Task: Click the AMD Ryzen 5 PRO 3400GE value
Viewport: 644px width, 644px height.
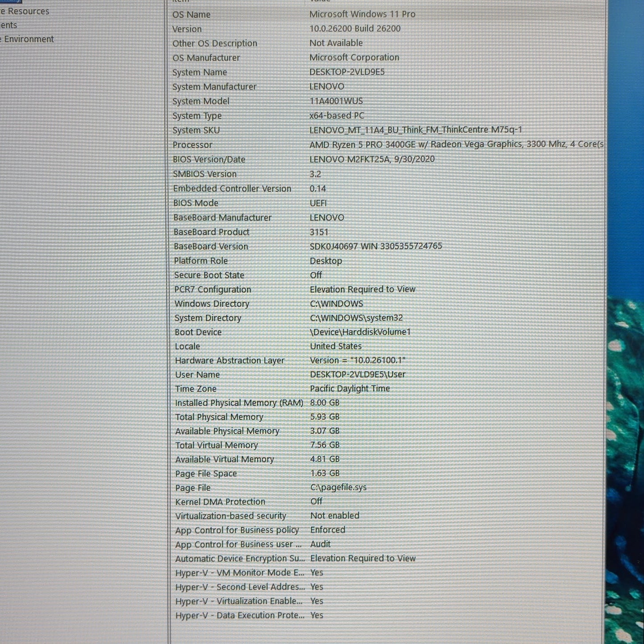Action: [456, 144]
